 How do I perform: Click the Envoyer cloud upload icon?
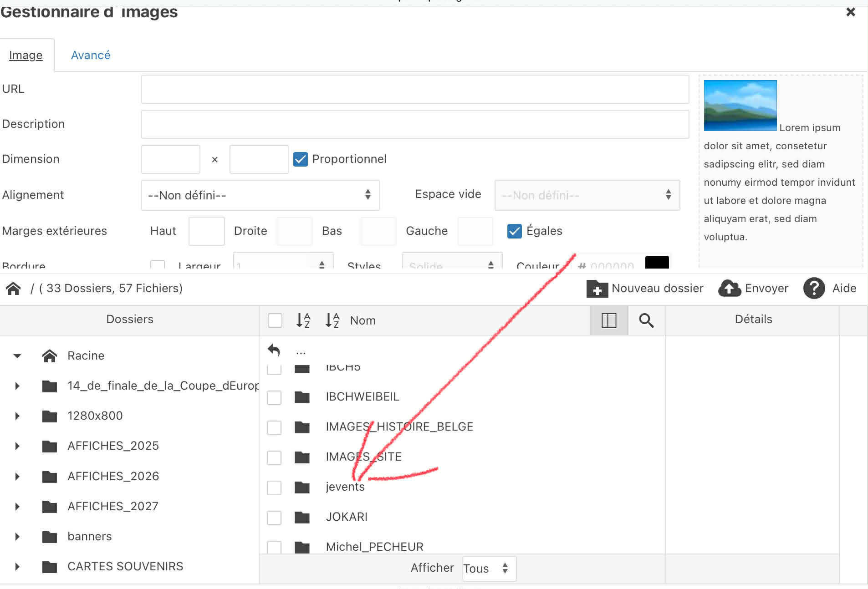click(730, 289)
